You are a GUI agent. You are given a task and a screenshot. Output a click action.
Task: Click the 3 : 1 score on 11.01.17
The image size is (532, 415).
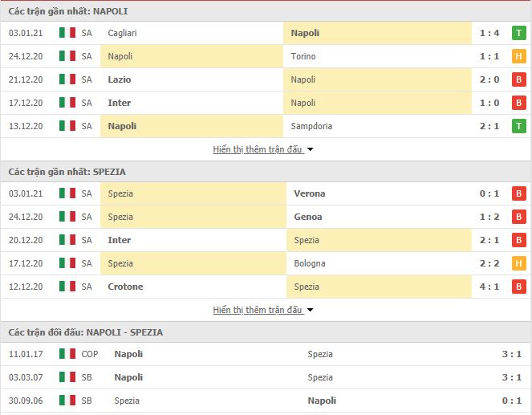[512, 354]
